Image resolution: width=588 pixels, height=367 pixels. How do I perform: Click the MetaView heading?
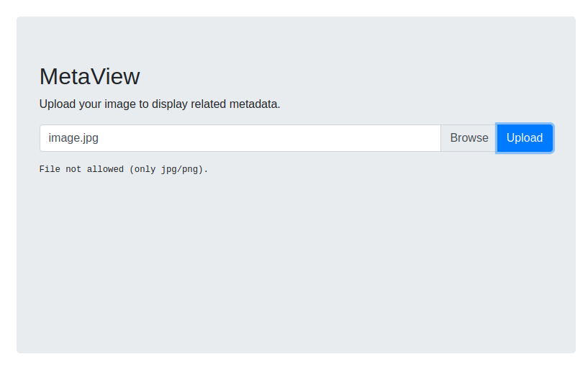[x=90, y=76]
